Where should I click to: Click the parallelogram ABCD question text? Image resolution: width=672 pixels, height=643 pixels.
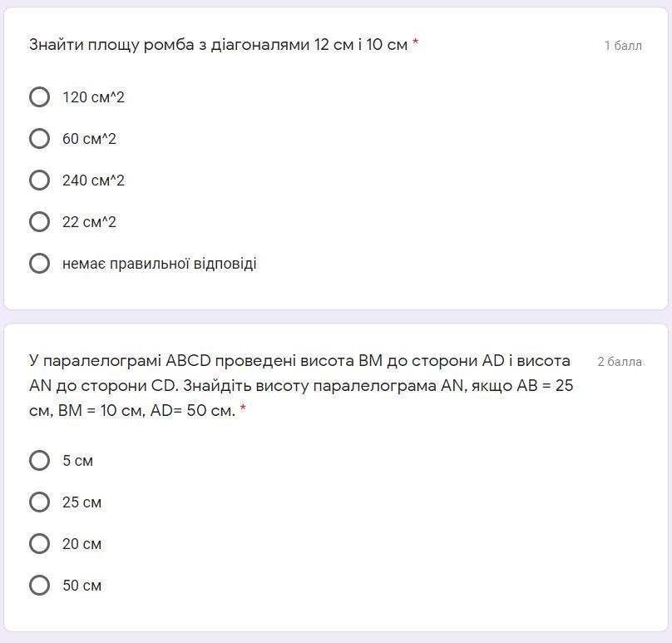click(x=300, y=385)
